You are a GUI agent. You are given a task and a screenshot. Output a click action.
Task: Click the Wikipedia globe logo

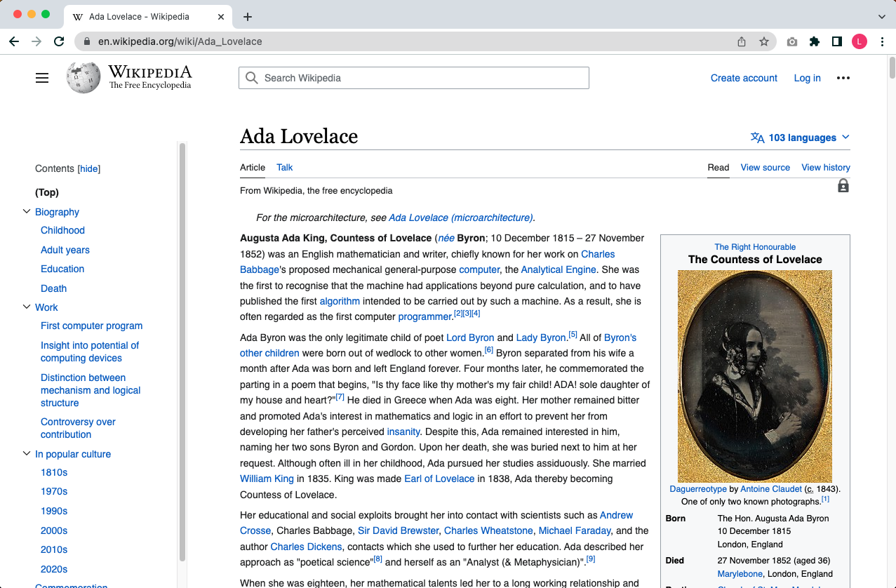(x=82, y=77)
